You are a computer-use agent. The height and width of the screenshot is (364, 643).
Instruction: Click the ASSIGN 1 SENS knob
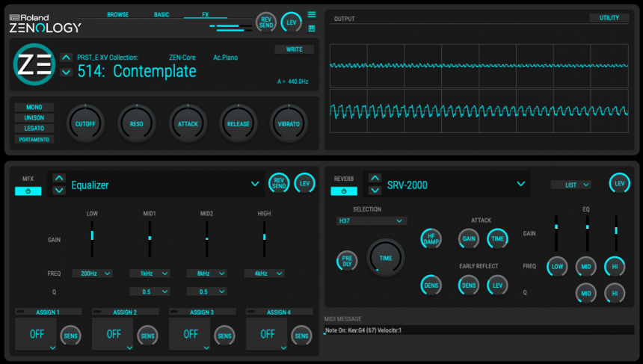[x=70, y=336]
